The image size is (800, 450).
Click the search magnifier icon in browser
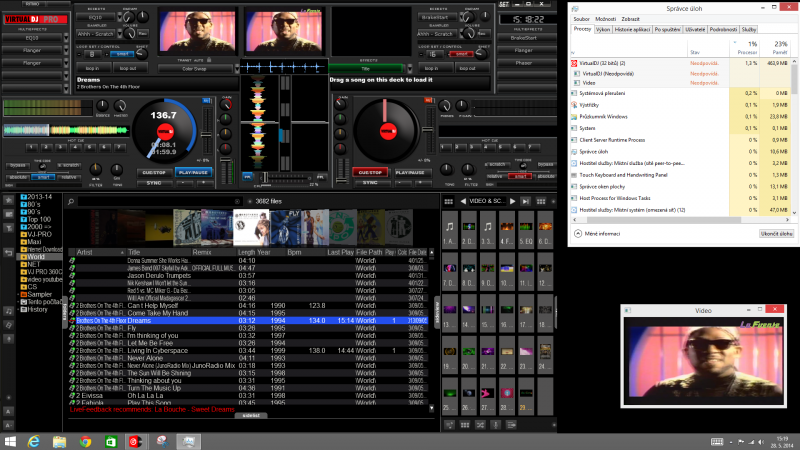71,202
